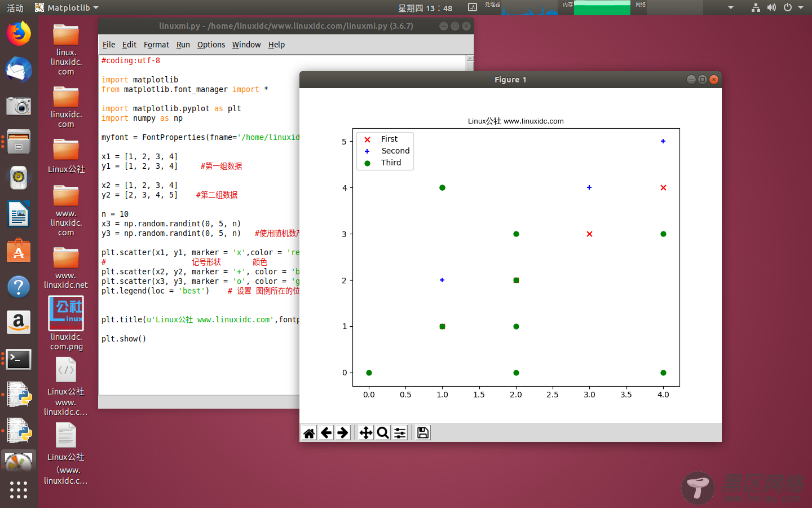Click the plot title Linux公社 www.linuxidc.com
The image size is (812, 508).
(x=515, y=121)
